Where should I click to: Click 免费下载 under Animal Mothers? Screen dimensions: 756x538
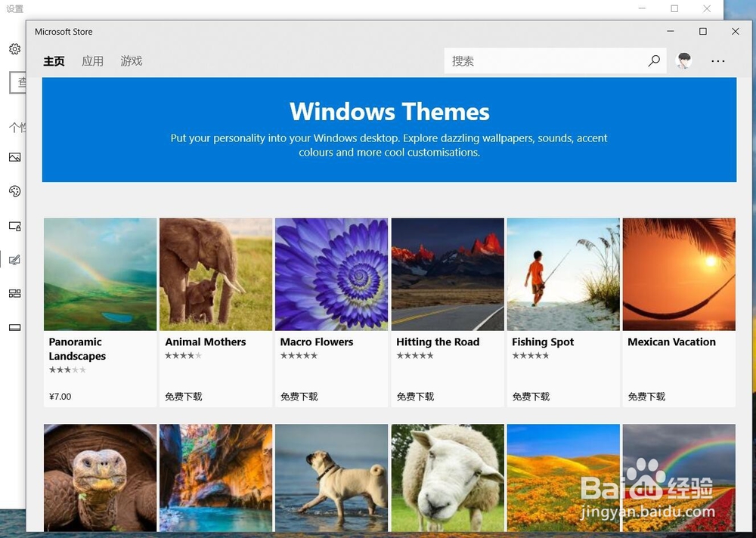(x=184, y=397)
